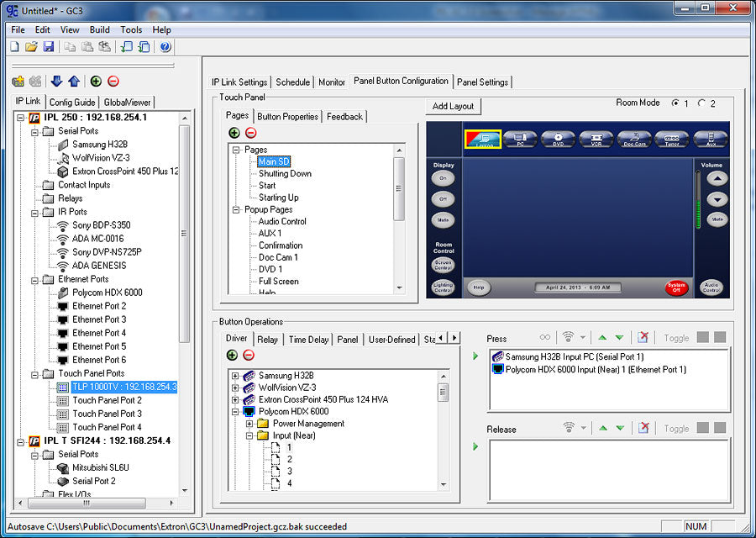The width and height of the screenshot is (756, 538).
Task: Create a new project with New icon
Action: pos(15,46)
